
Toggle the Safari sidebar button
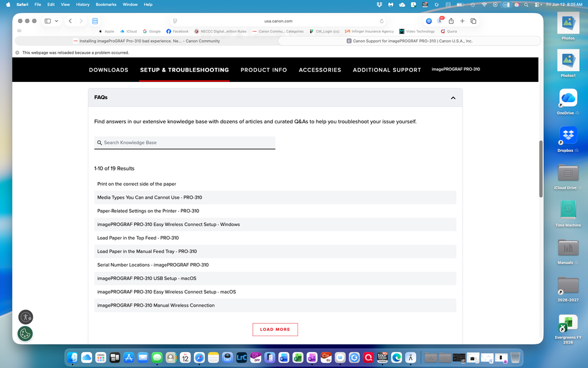48,21
